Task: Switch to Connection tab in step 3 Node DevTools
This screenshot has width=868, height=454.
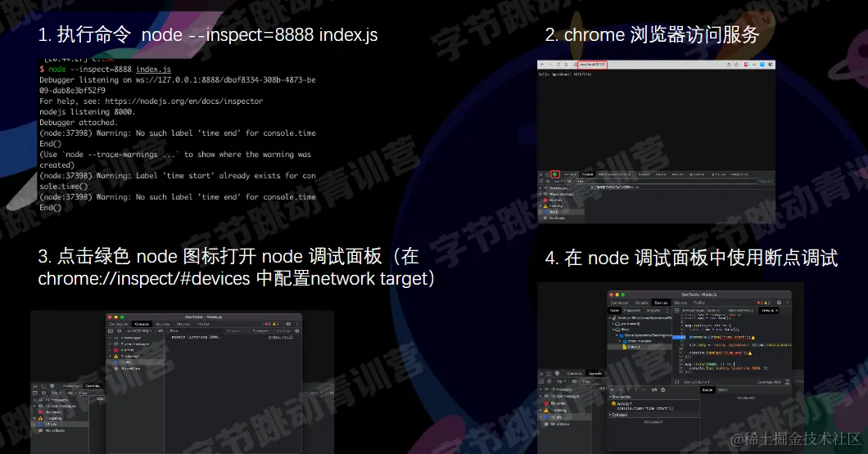Action: point(119,324)
